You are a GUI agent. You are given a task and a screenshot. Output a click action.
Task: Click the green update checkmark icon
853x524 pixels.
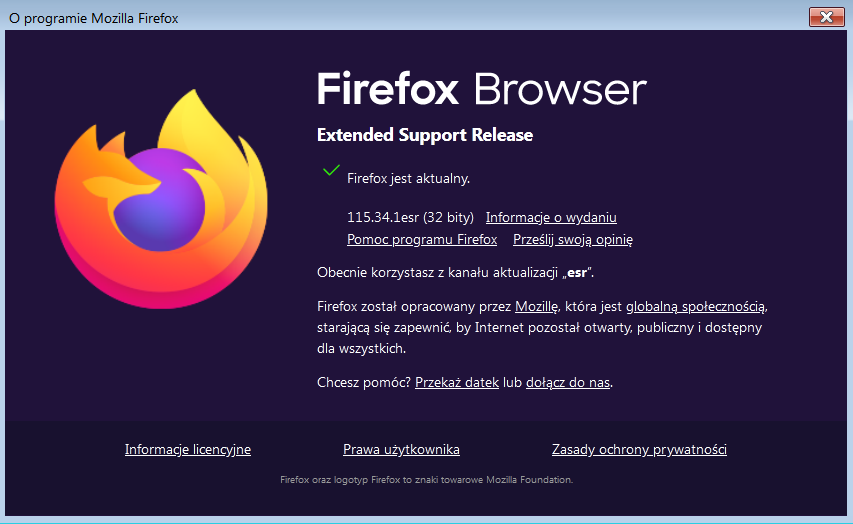pyautogui.click(x=331, y=170)
